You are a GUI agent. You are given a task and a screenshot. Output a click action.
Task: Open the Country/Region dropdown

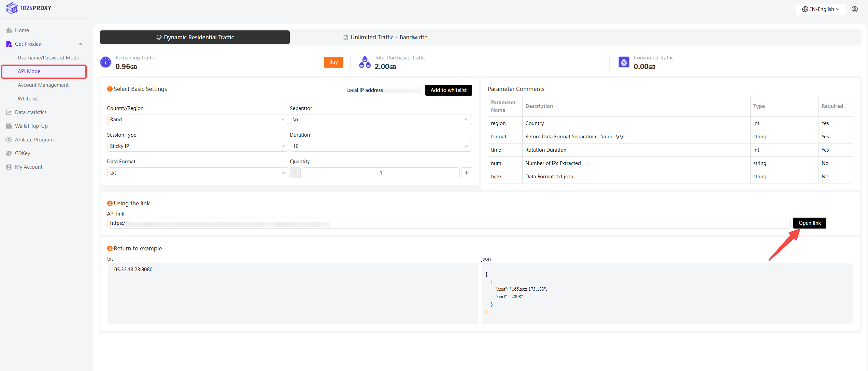197,120
